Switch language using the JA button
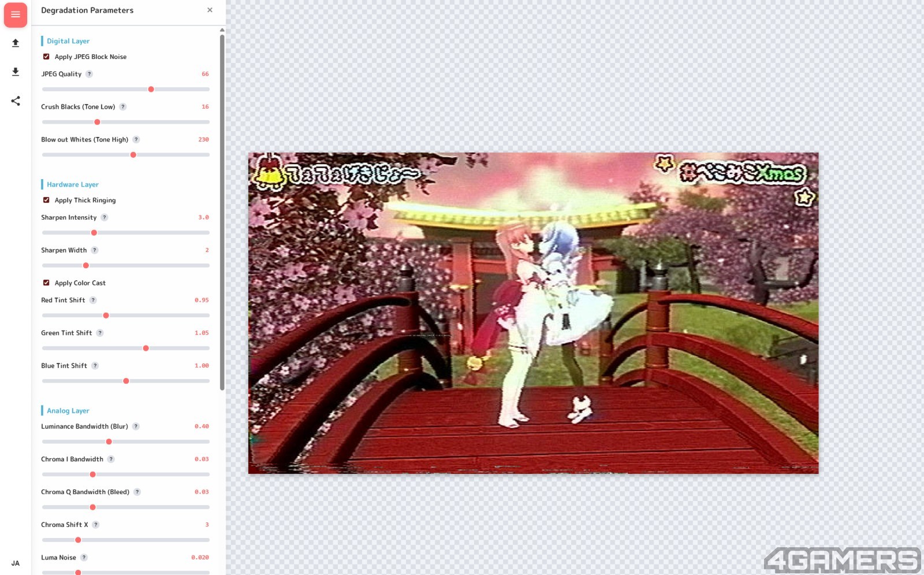 (x=16, y=563)
